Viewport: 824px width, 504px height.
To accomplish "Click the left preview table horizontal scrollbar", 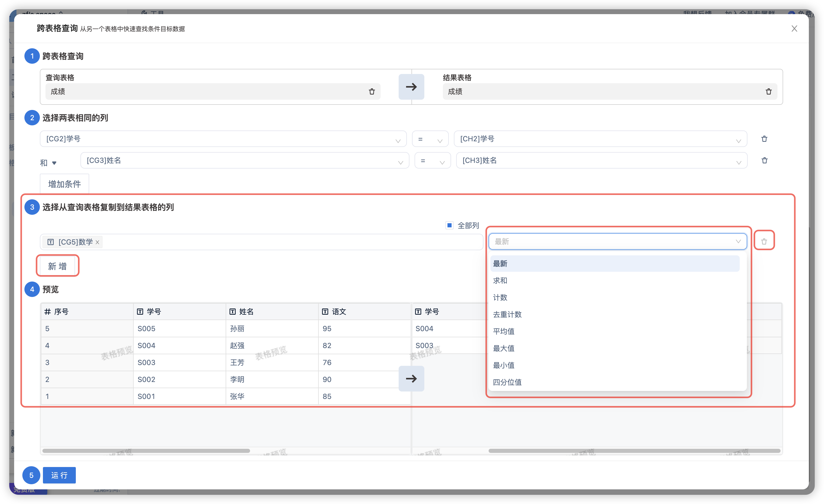I will click(146, 451).
